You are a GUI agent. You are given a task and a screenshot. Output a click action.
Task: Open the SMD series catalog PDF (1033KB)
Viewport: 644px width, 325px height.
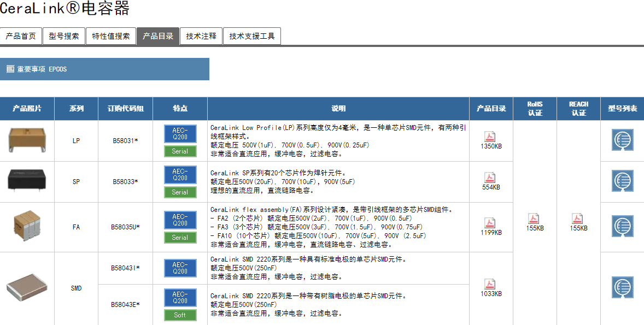click(490, 284)
